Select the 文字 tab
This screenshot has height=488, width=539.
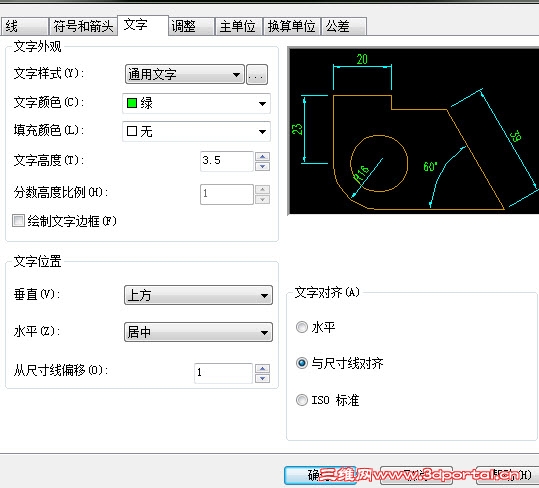[143, 25]
